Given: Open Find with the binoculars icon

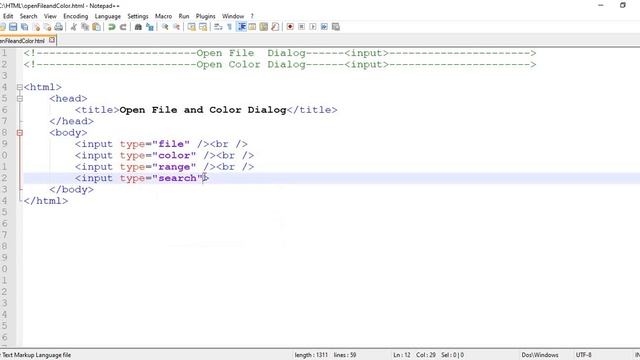Looking at the screenshot, I should [138, 27].
